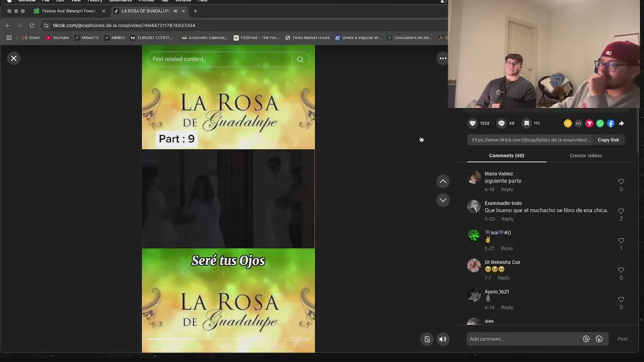This screenshot has width=644, height=362.
Task: Open Gt Bebesita Cuz's profile avatar
Action: click(x=474, y=265)
